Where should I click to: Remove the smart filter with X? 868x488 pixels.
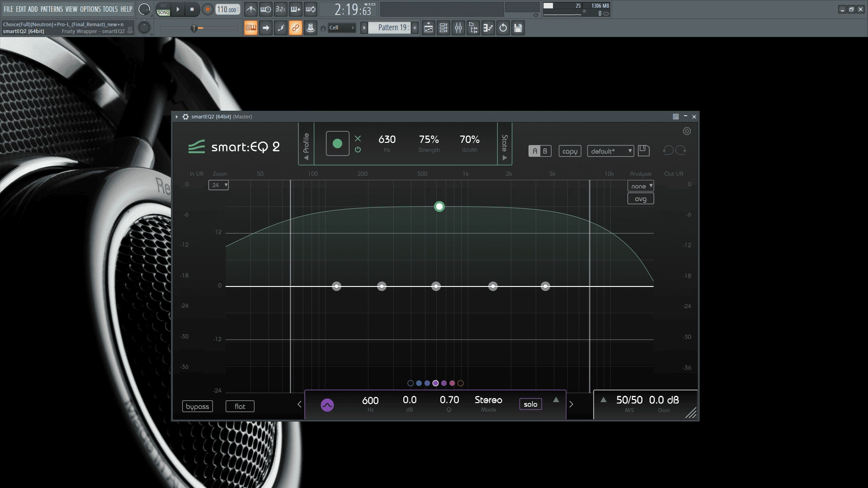(x=358, y=138)
